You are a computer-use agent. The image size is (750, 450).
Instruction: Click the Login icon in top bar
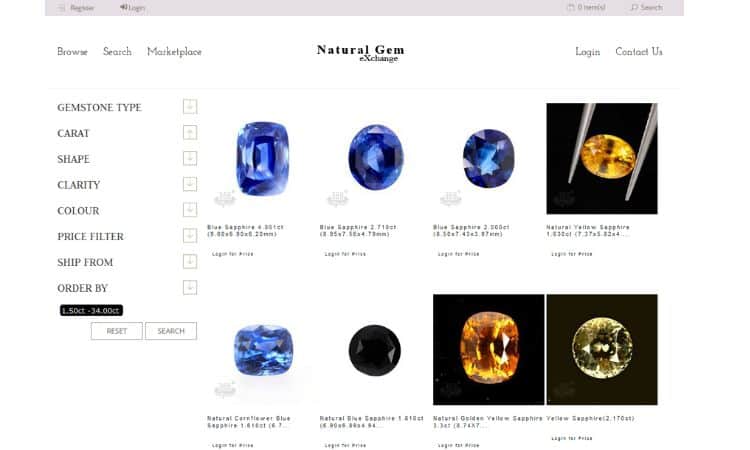(123, 7)
